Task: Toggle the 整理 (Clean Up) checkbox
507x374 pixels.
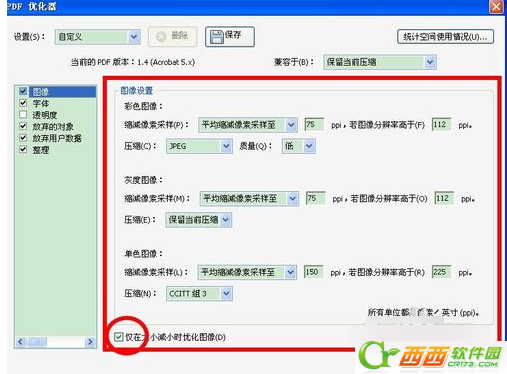Action: click(x=23, y=149)
